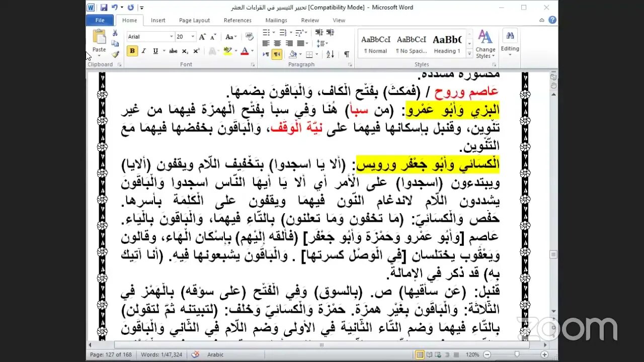Apply superscript formatting
Image resolution: width=644 pixels, height=362 pixels.
(196, 51)
